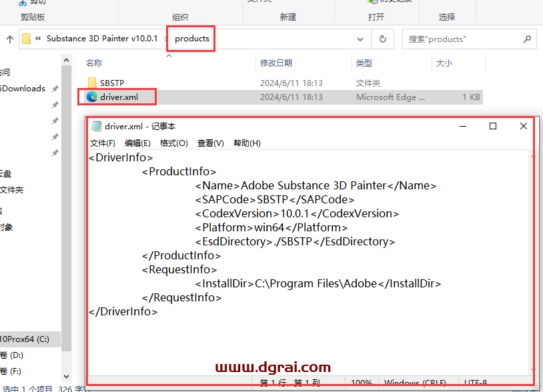Select the (D:) drive in the sidebar
The image size is (543, 392).
[11, 355]
